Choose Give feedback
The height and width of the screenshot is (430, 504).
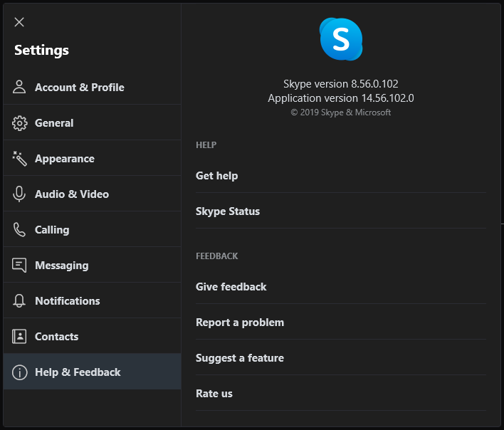[x=341, y=287]
